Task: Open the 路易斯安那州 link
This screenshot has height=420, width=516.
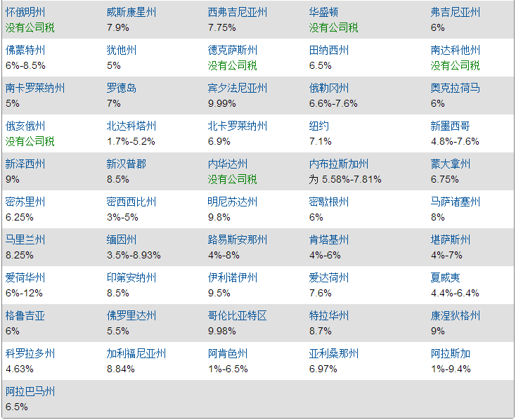Action: point(238,239)
